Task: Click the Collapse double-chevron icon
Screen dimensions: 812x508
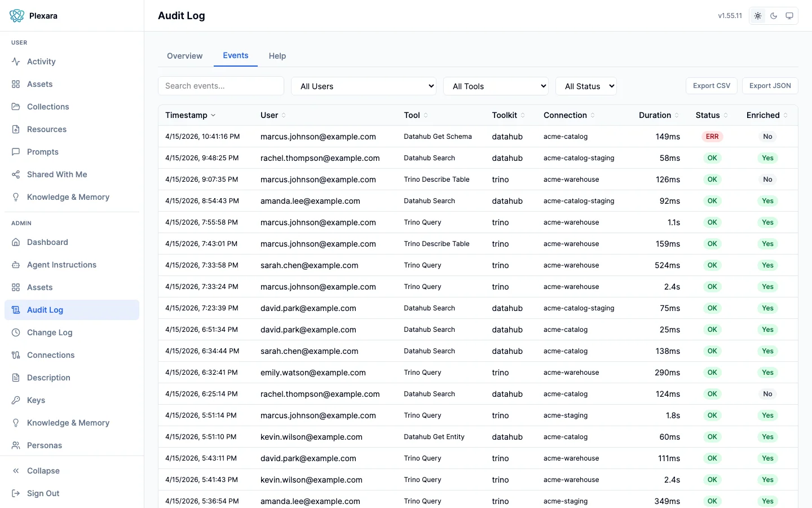Action: point(16,471)
